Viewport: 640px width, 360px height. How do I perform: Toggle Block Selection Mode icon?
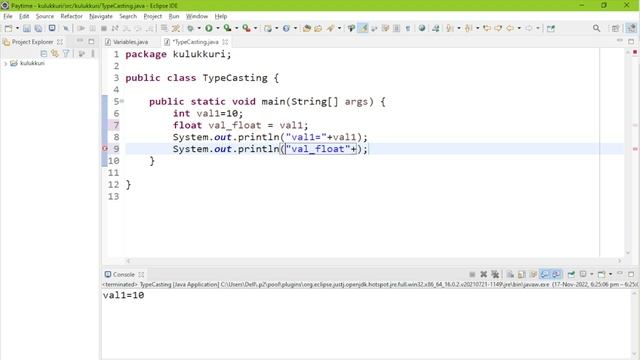coord(396,28)
